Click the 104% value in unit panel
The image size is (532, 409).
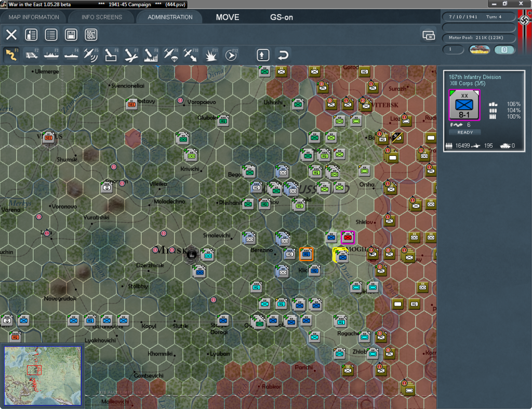[513, 110]
